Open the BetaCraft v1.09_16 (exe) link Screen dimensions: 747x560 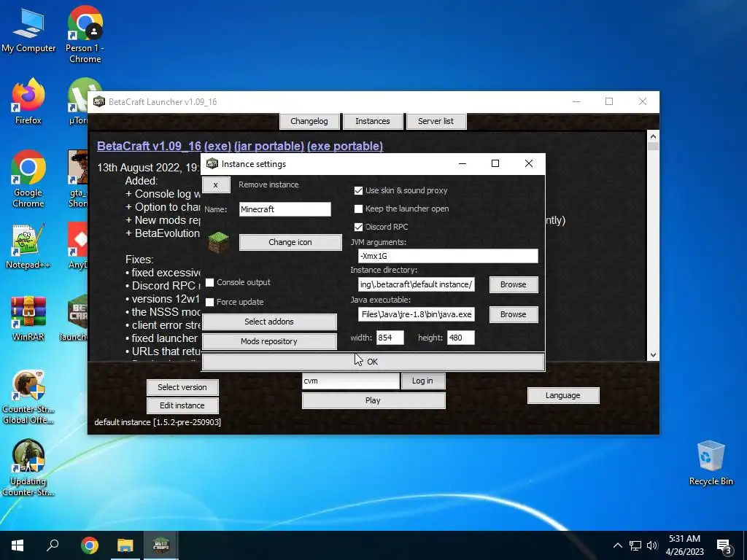click(x=164, y=146)
